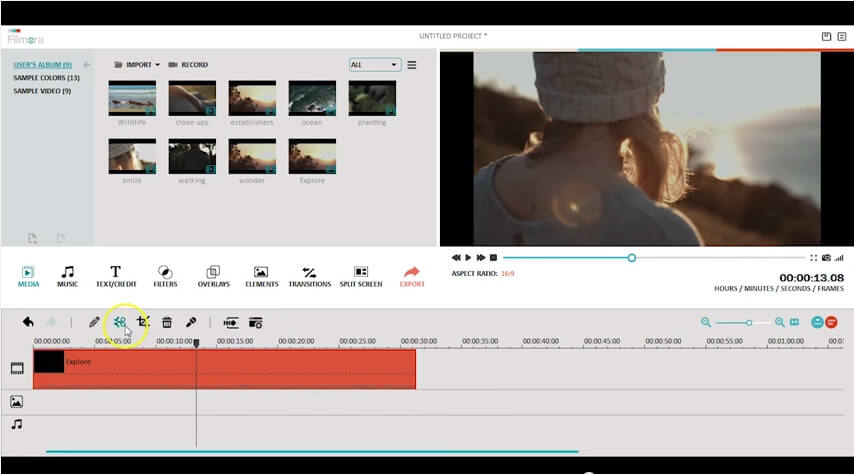This screenshot has height=474, width=854.
Task: Fit the timeline to window
Action: [x=795, y=322]
